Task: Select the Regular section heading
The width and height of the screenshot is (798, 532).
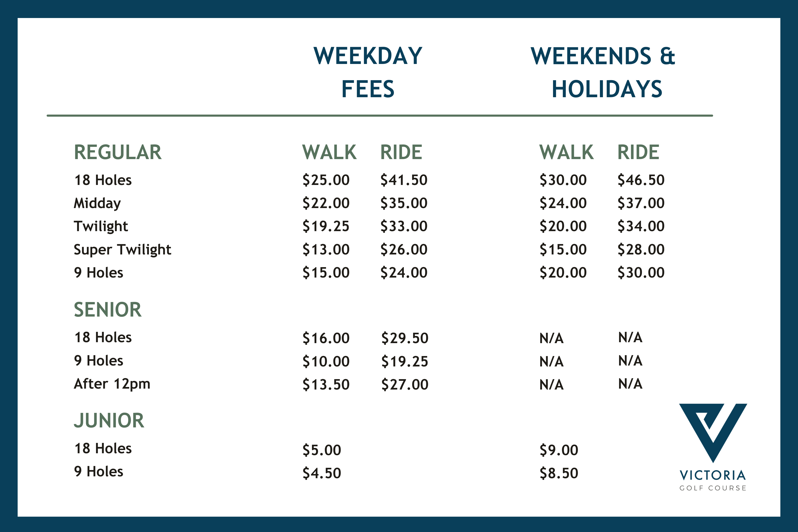Action: (x=118, y=152)
